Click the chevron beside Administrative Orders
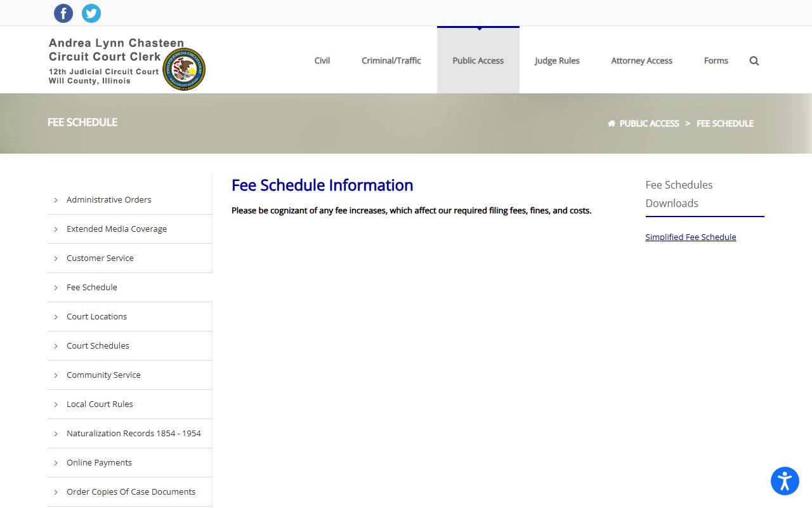This screenshot has height=508, width=812. pos(56,200)
